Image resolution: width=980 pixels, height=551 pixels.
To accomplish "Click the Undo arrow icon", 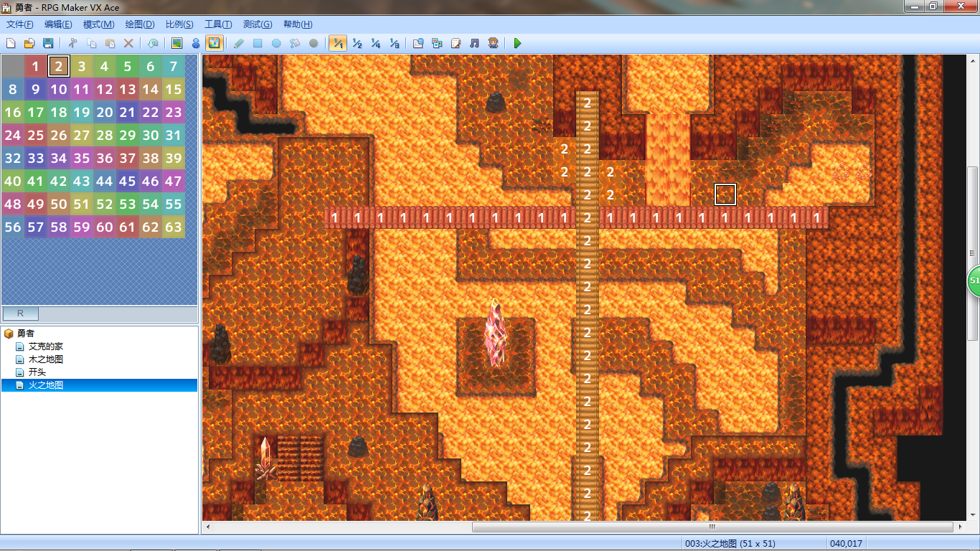I will tap(153, 43).
